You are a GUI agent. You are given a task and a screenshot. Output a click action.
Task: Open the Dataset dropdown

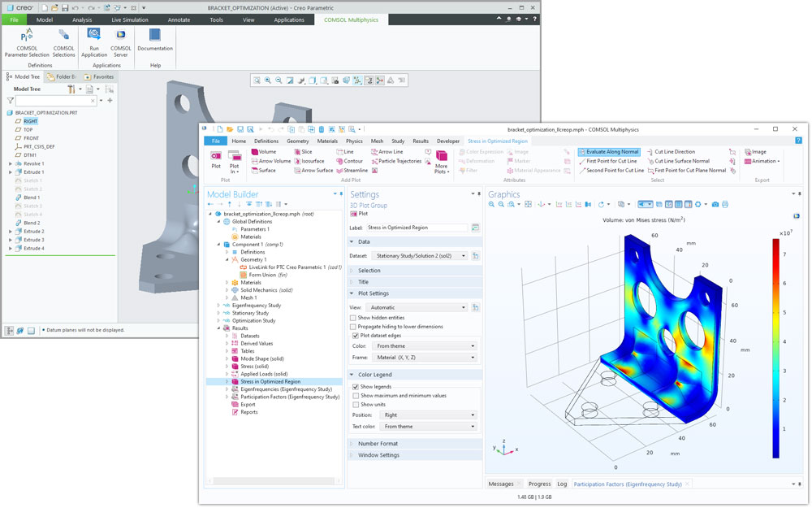click(416, 256)
